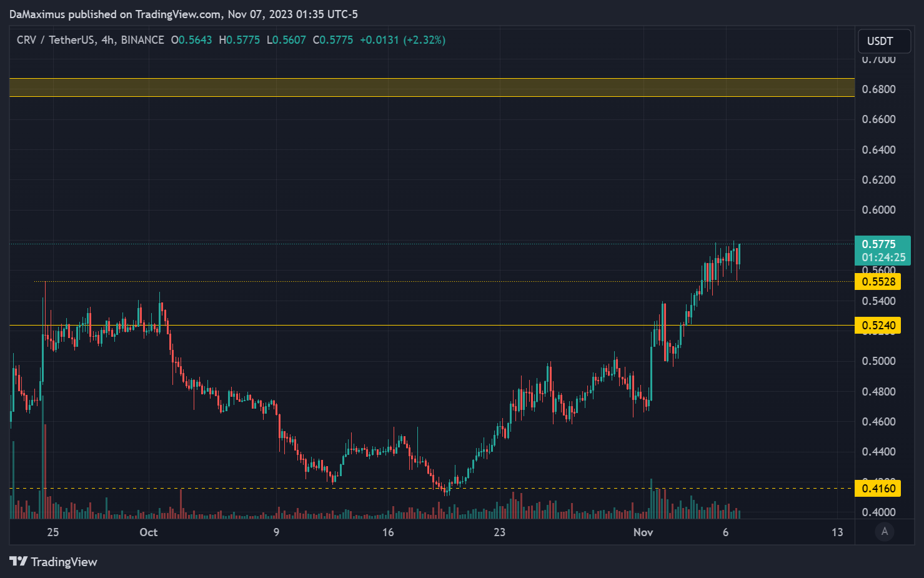Click the 0.5400 price scale value

878,301
